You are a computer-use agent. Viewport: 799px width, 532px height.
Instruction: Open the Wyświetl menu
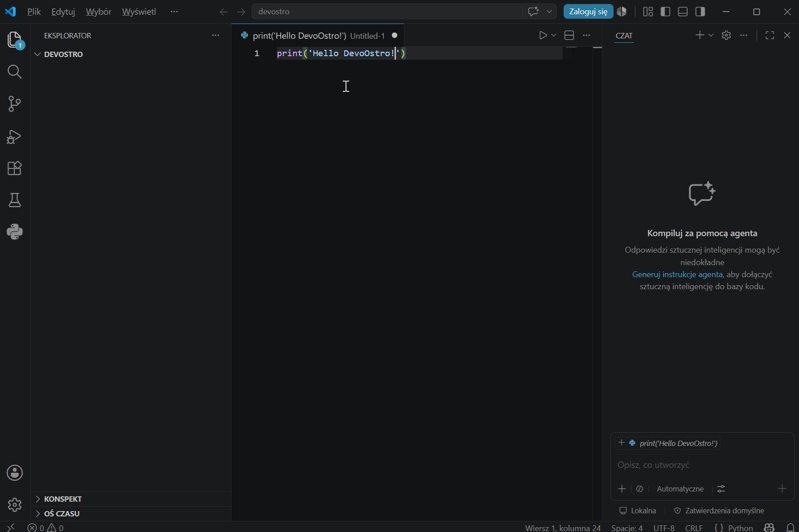point(139,12)
